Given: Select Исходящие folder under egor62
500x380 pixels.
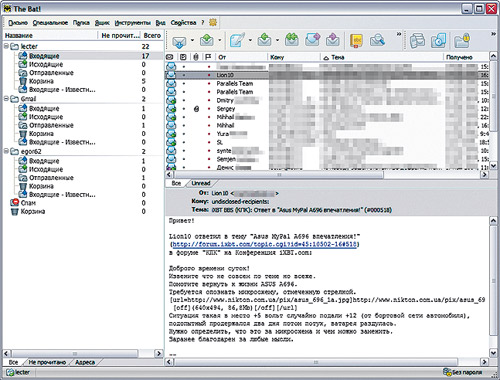Looking at the screenshot, I should click(x=46, y=169).
